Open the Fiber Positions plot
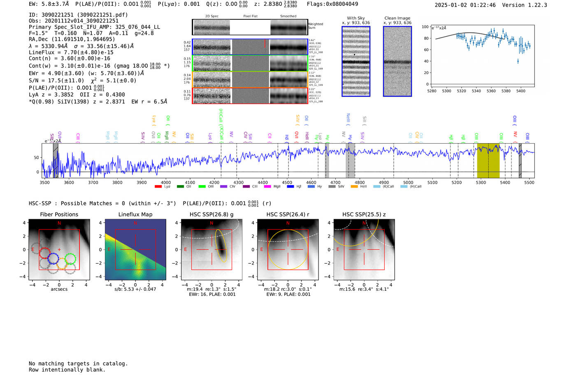This screenshot has height=392, width=576. [x=59, y=250]
